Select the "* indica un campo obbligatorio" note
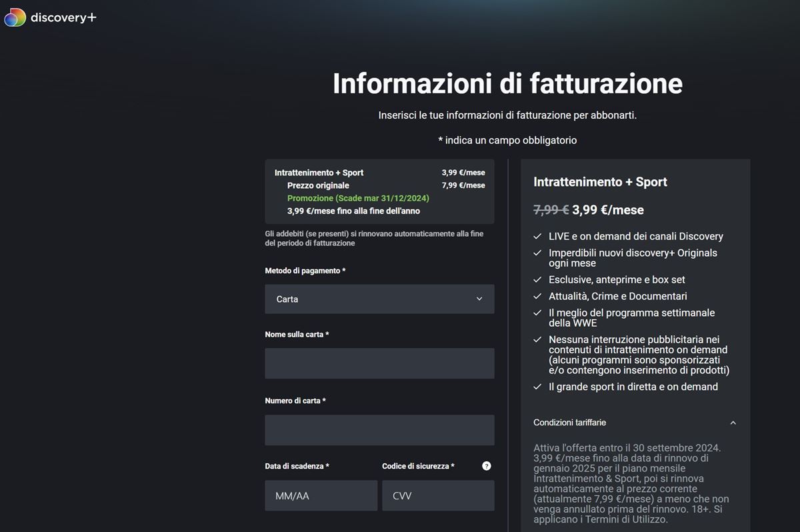 tap(507, 141)
